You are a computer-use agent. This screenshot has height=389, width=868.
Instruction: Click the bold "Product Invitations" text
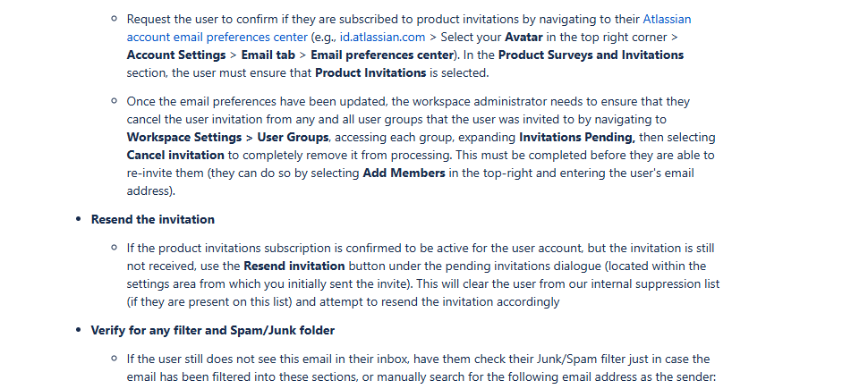[370, 73]
